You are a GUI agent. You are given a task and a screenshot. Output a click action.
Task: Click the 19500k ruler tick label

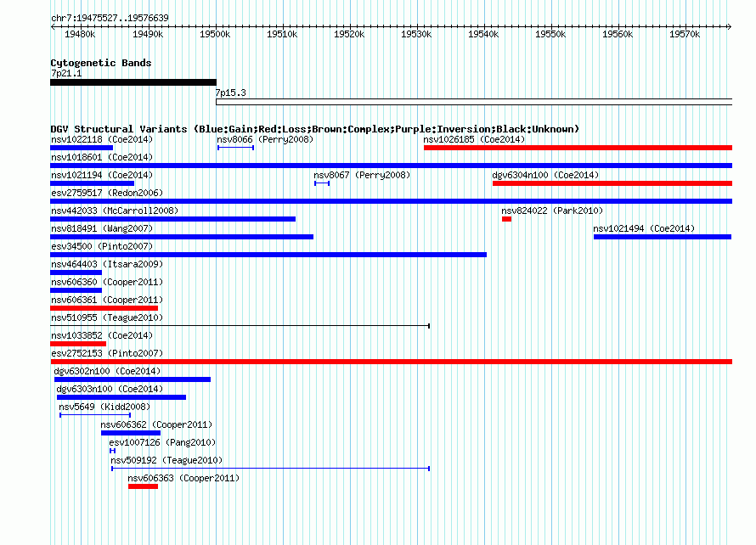[215, 34]
